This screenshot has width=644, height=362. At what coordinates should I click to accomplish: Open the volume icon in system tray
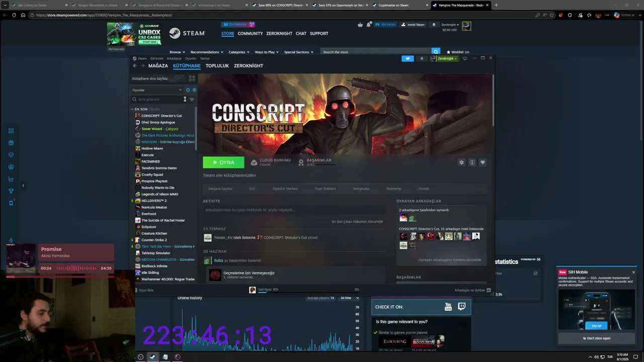[x=596, y=357]
